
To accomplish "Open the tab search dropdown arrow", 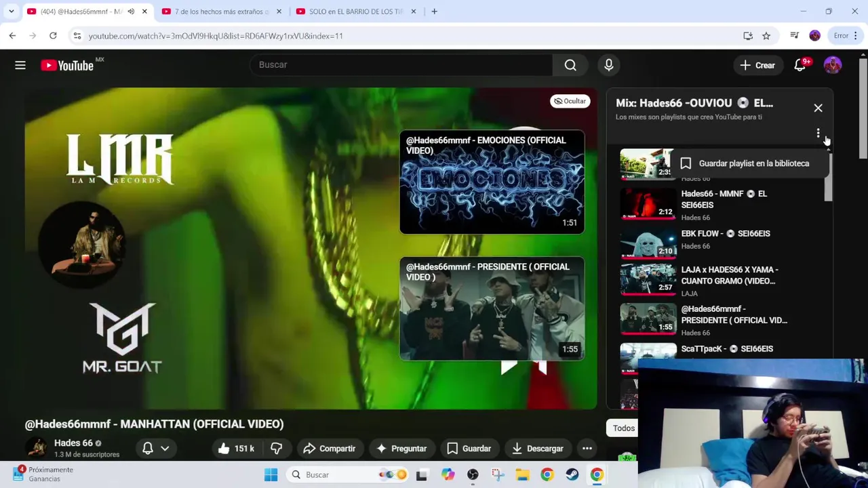I will tap(11, 12).
